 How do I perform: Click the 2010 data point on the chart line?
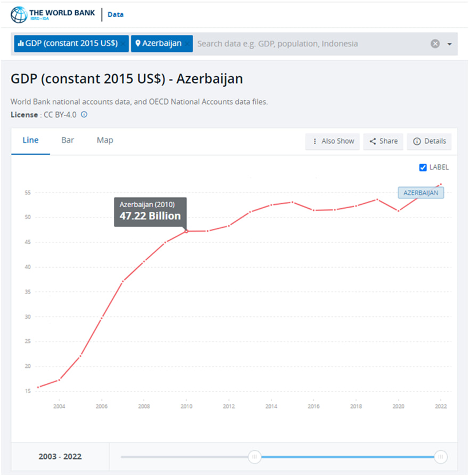click(x=186, y=231)
